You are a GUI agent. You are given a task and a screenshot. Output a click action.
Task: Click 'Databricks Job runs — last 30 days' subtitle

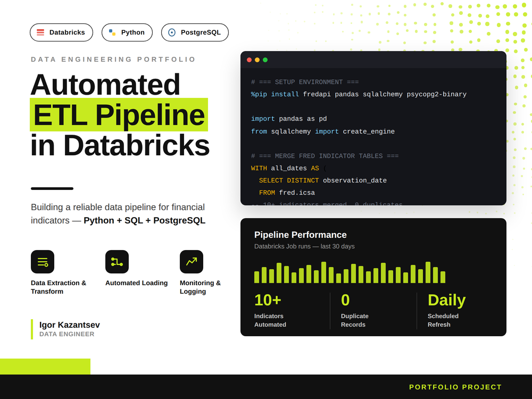click(304, 246)
